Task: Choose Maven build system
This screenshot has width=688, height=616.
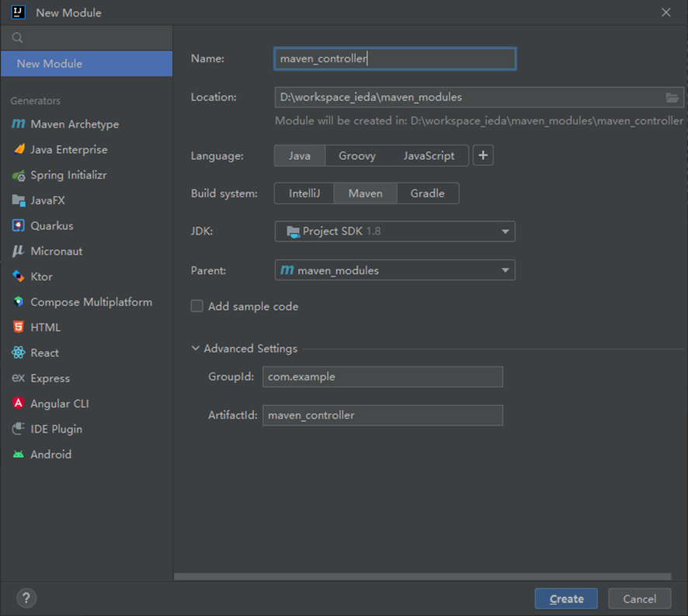Action: (366, 193)
